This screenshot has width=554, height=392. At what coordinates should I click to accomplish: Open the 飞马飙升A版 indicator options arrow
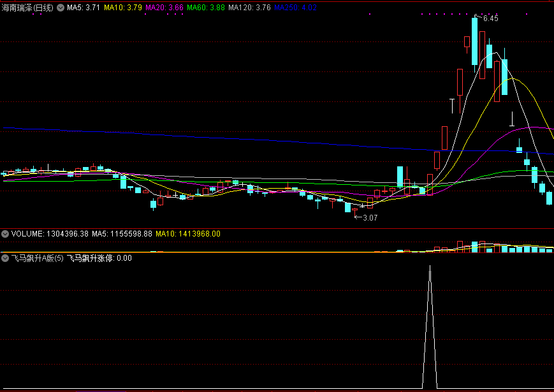click(x=5, y=258)
